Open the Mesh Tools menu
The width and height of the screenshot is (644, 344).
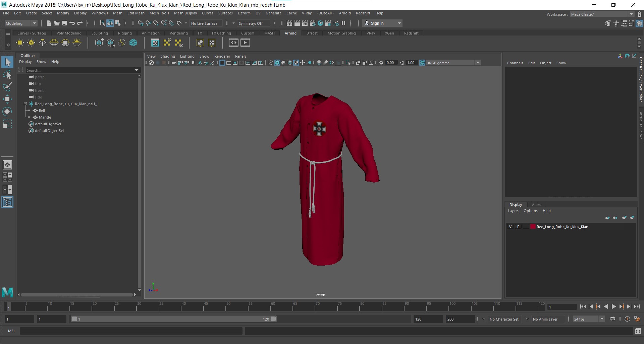(x=159, y=13)
